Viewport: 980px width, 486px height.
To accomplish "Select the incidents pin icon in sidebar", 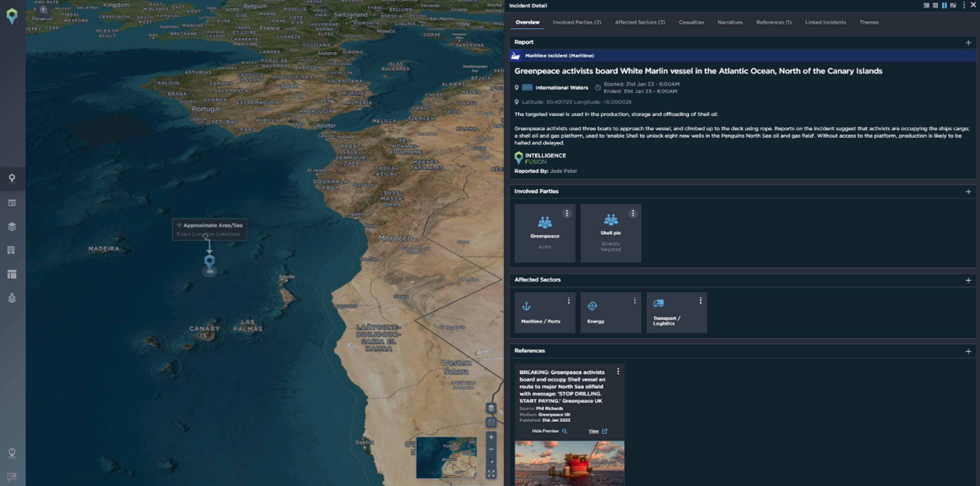I will (12, 178).
